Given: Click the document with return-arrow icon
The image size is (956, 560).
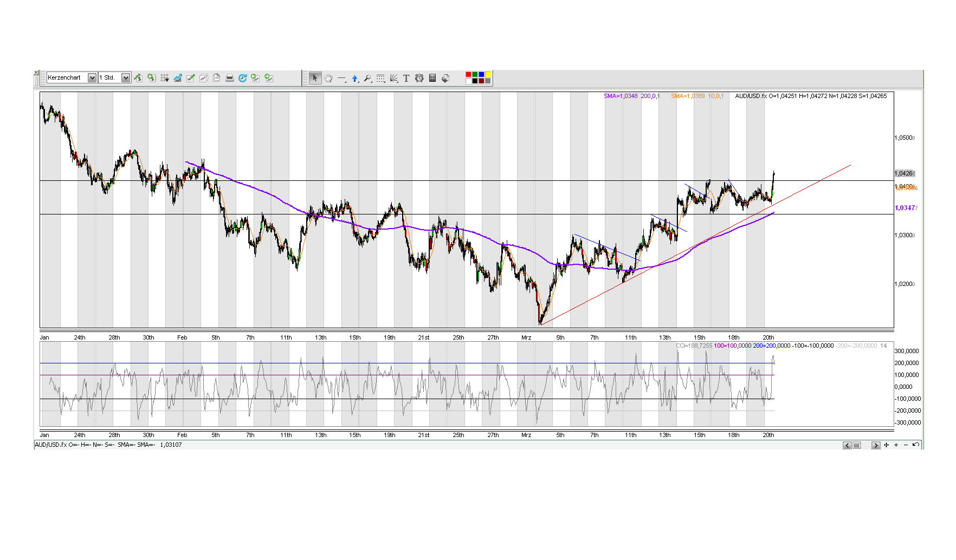Looking at the screenshot, I should click(x=445, y=79).
